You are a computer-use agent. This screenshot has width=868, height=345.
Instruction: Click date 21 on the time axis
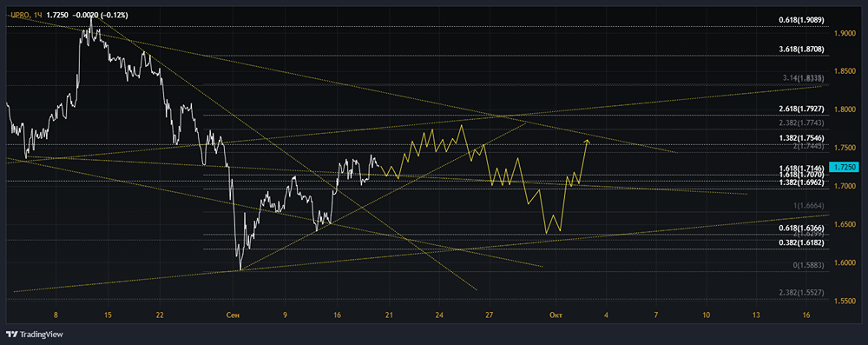[x=388, y=315]
